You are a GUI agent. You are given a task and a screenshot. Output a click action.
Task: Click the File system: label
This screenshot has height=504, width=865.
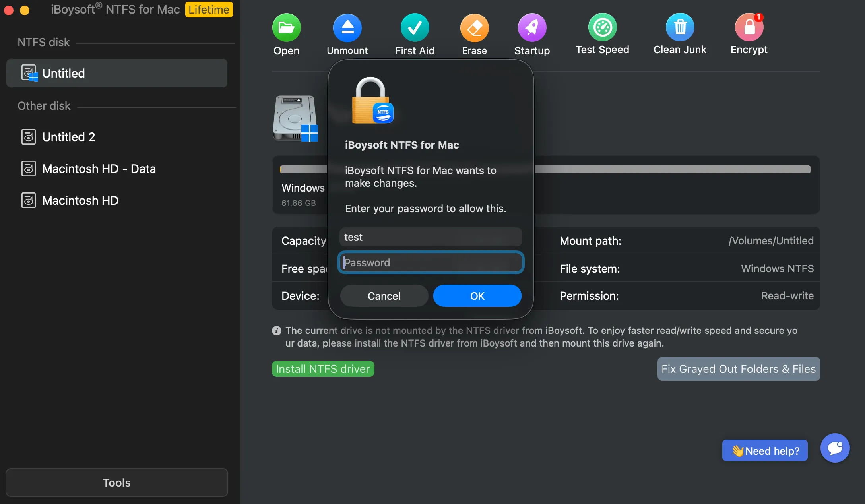click(x=590, y=269)
